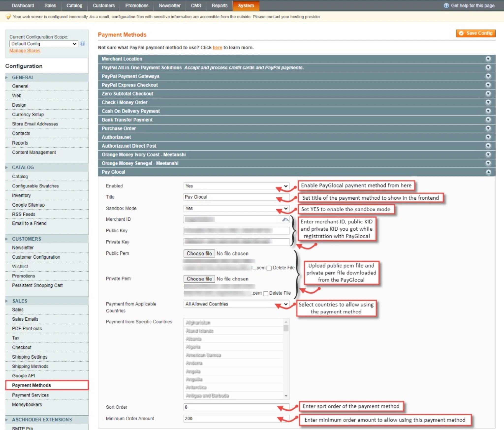504x430 pixels.
Task: Open the System top menu
Action: click(246, 5)
